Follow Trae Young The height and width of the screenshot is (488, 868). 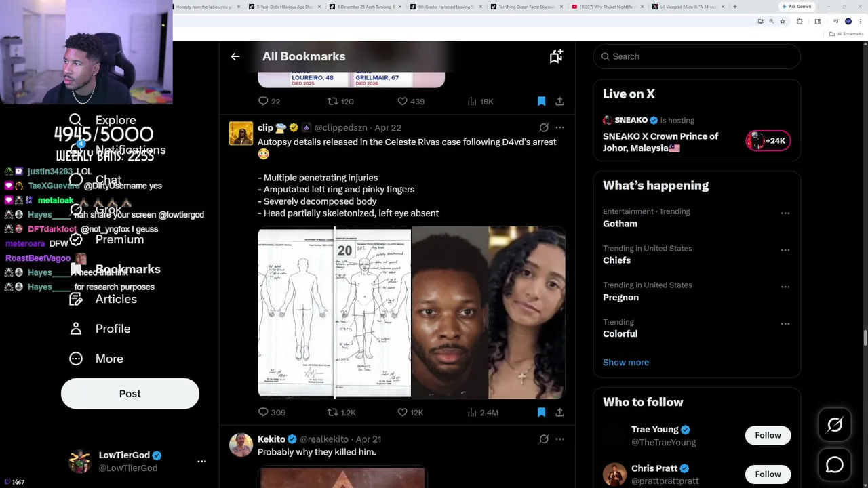point(768,435)
